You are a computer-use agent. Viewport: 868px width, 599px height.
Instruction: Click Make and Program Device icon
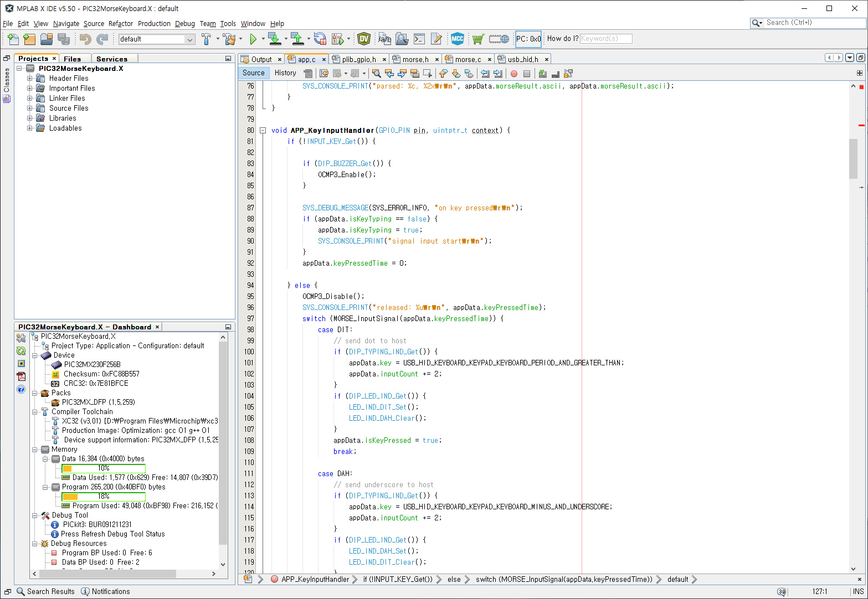[x=274, y=39]
